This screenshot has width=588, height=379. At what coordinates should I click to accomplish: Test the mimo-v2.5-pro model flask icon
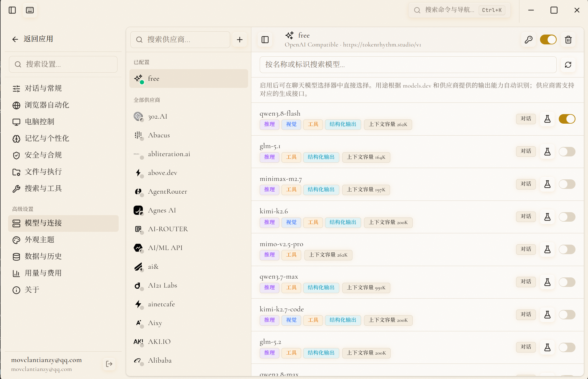click(x=547, y=249)
